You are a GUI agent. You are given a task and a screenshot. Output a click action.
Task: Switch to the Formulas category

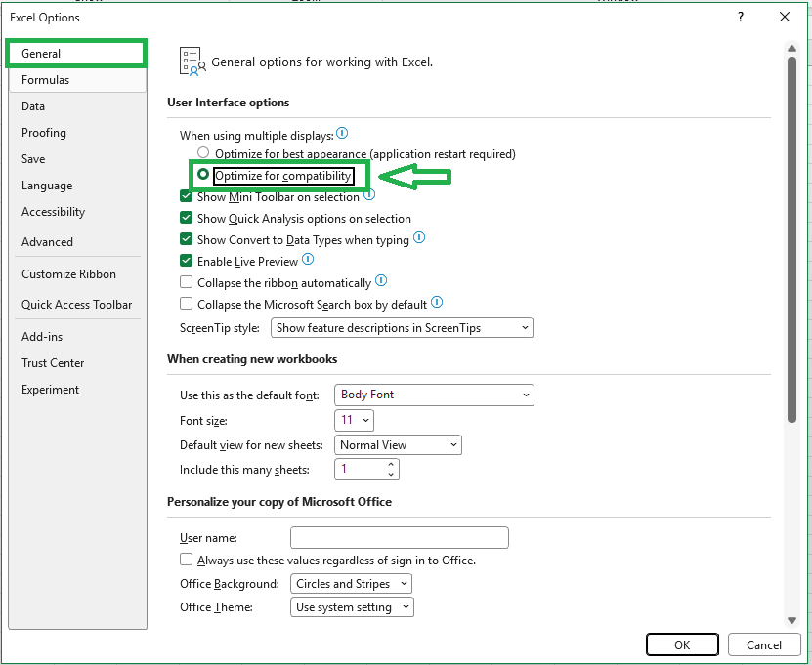(x=77, y=80)
